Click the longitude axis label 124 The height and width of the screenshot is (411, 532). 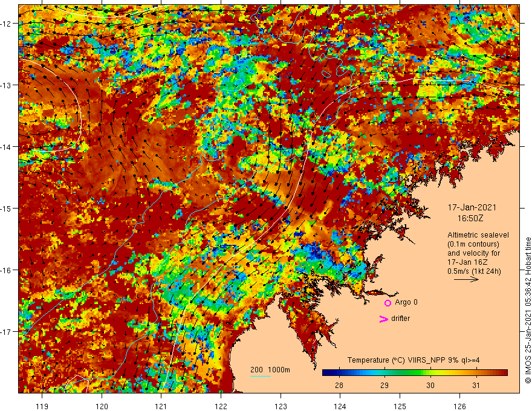(340, 406)
